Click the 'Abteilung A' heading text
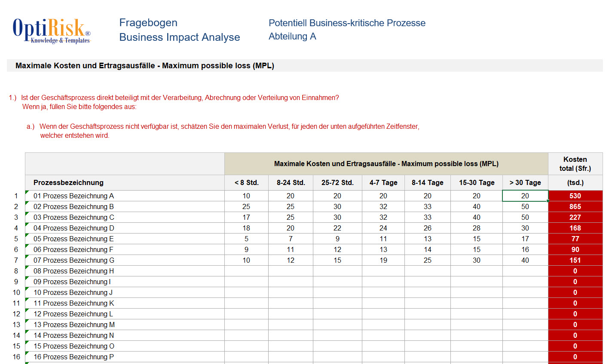Viewport: 606px width, 364px height. [292, 36]
